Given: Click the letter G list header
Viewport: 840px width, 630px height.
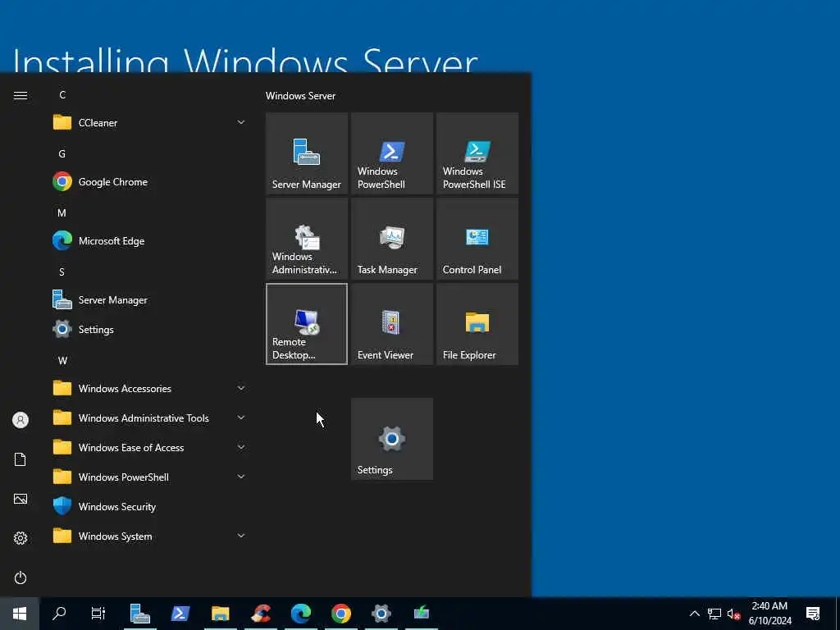Looking at the screenshot, I should coord(62,153).
